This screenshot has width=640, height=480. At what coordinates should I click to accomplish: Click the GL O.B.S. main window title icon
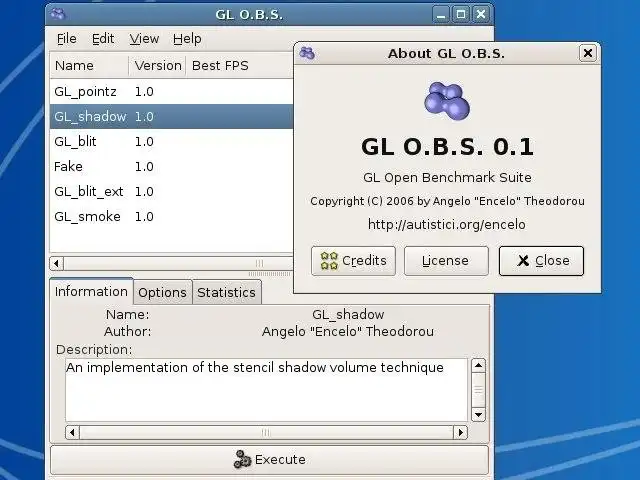tap(58, 14)
